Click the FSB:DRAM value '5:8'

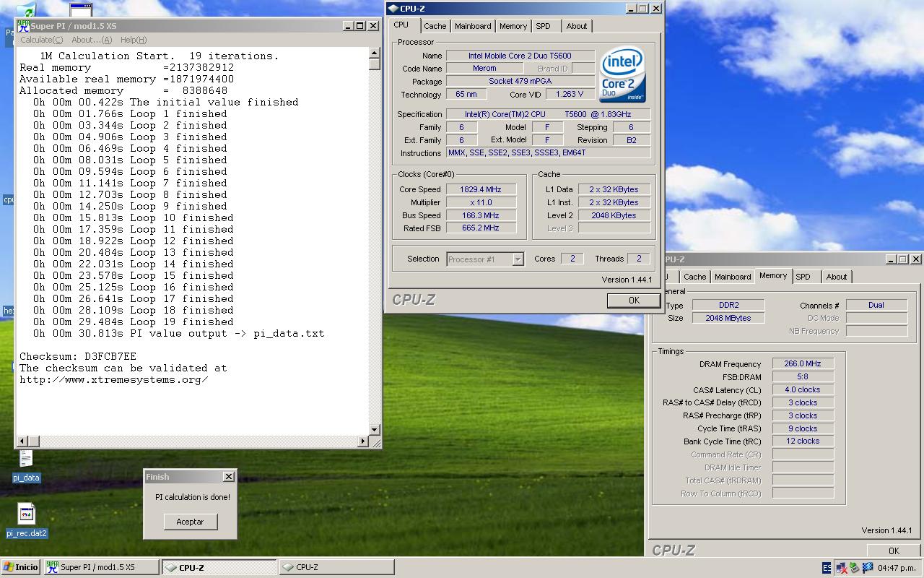803,377
